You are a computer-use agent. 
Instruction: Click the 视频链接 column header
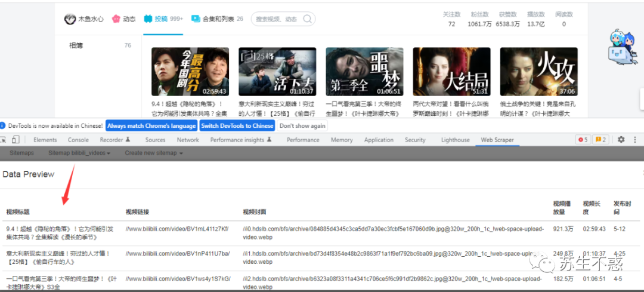(x=137, y=212)
